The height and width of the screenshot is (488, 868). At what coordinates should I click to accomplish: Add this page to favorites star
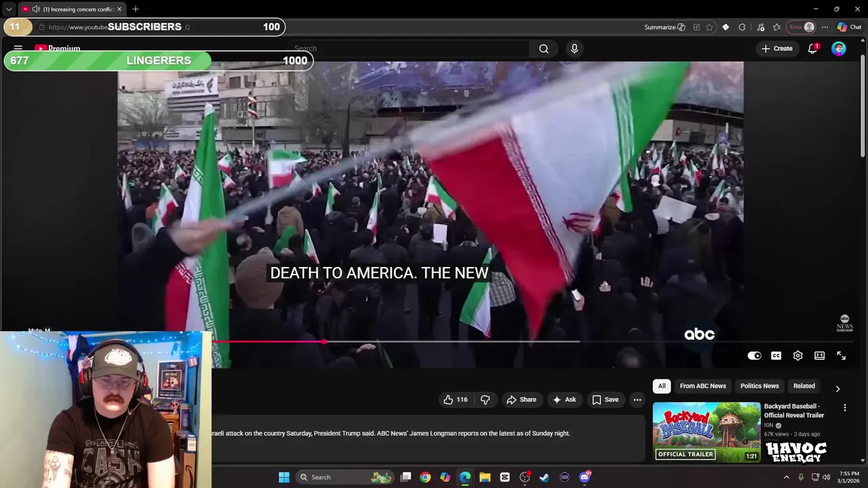click(709, 27)
